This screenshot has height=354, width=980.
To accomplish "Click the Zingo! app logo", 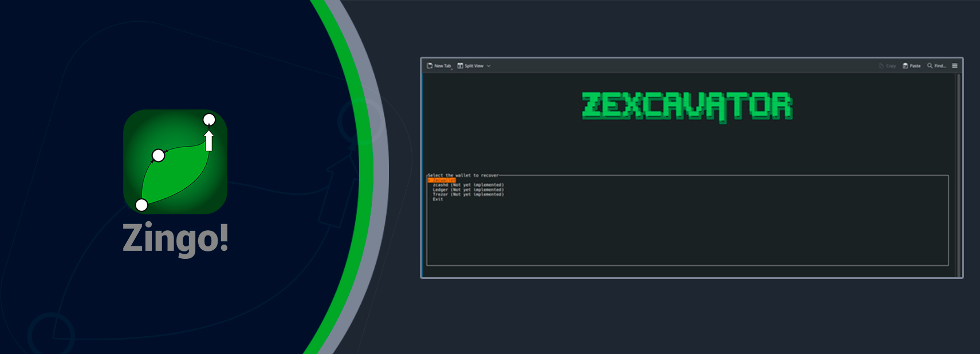I will 175,162.
